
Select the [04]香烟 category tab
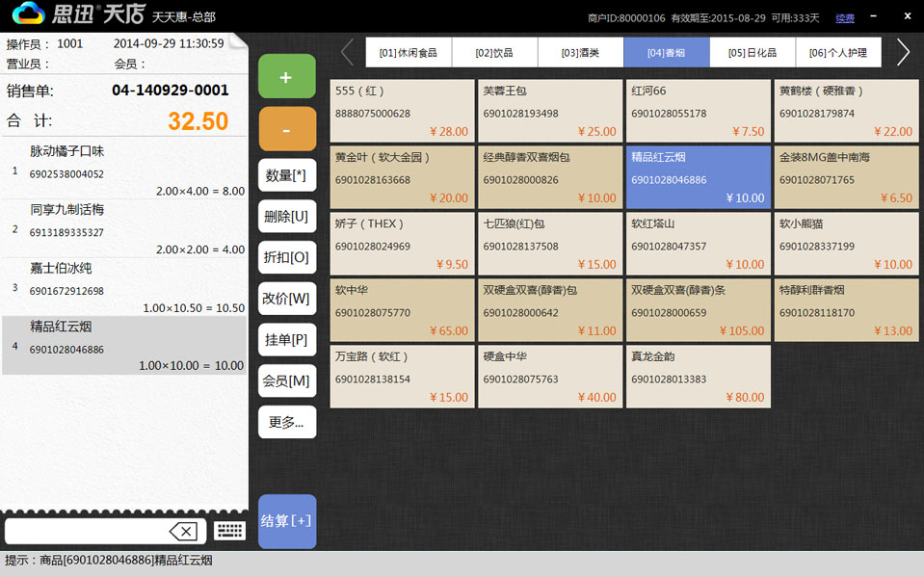coord(667,52)
